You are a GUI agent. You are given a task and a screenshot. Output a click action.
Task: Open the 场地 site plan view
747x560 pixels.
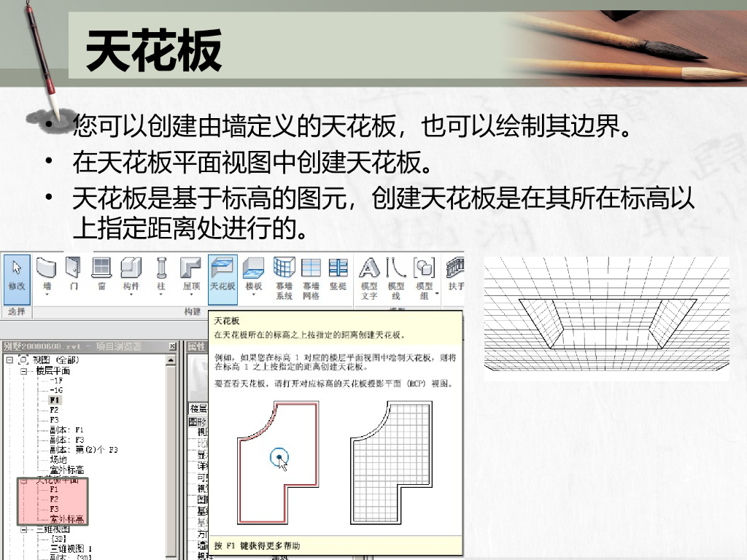(58, 459)
